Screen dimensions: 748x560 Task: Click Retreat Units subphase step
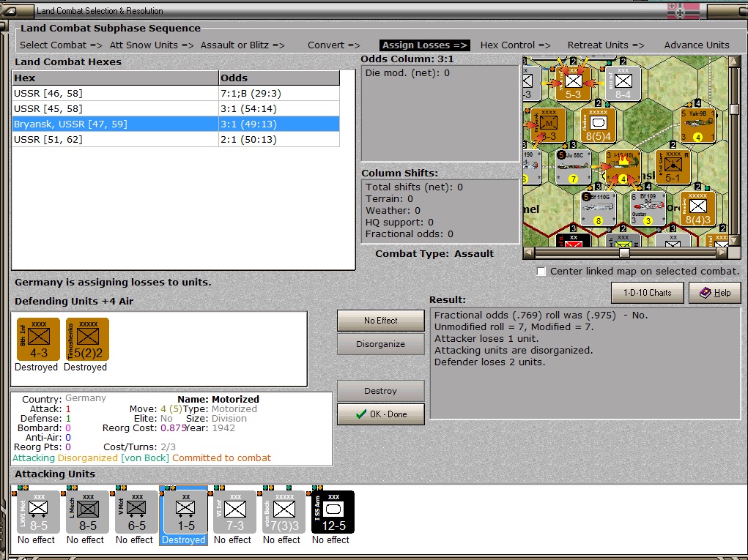click(606, 45)
